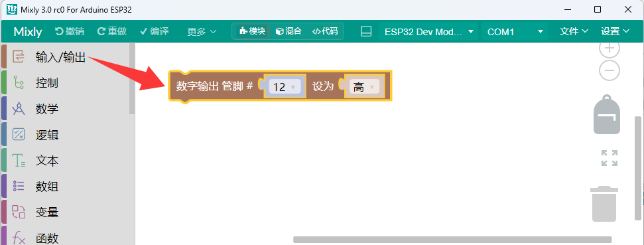
Task: Zoom in the workspace with plus icon
Action: (610, 48)
